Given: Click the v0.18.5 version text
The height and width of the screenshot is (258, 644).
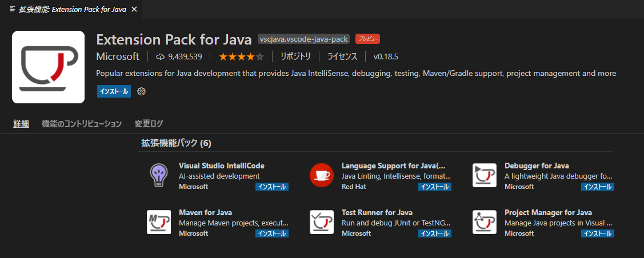Looking at the screenshot, I should pos(386,57).
